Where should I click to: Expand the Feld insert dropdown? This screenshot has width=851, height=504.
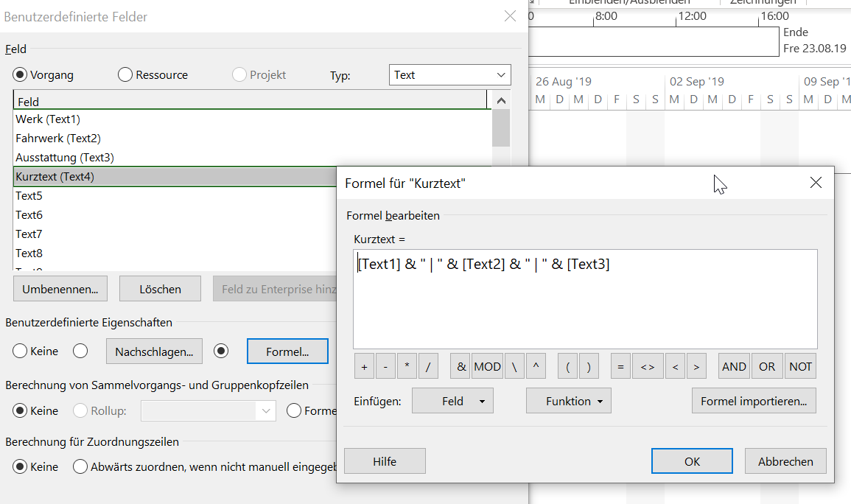coord(452,401)
